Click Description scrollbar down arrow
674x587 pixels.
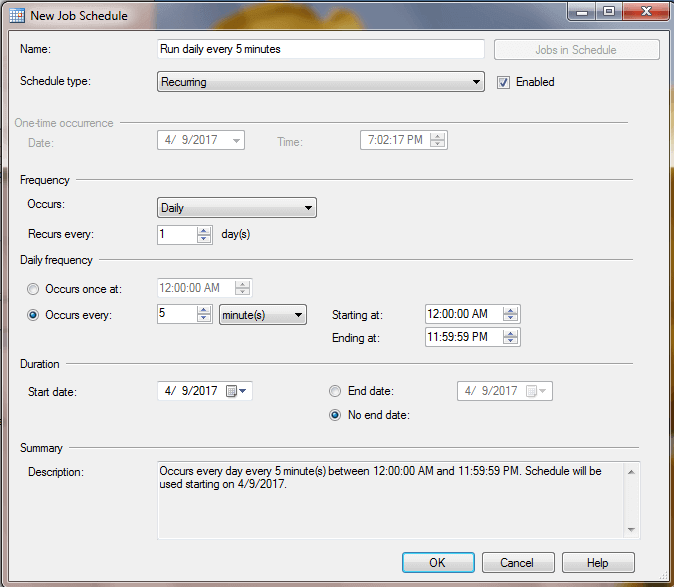(631, 529)
